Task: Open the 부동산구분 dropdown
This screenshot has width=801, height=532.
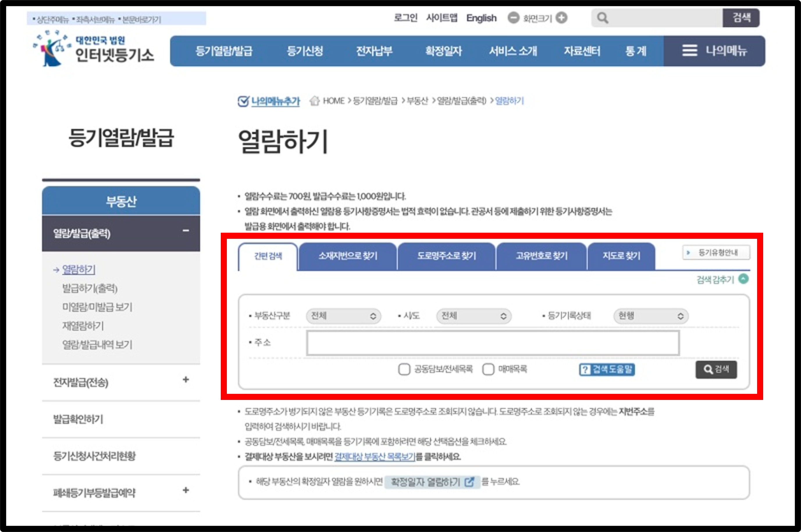Action: [343, 316]
